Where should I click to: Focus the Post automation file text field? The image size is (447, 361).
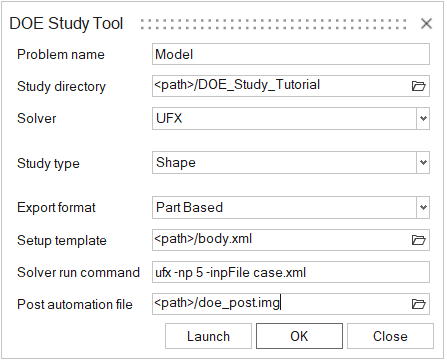pos(282,304)
